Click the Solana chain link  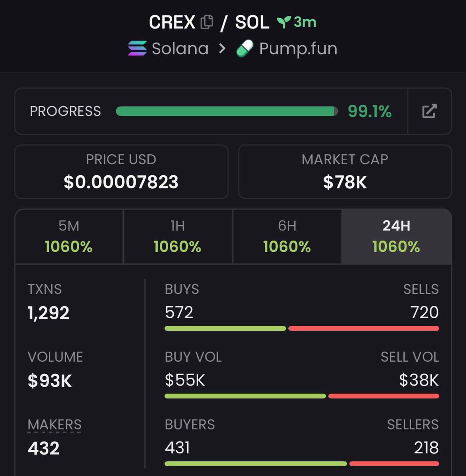click(x=180, y=48)
